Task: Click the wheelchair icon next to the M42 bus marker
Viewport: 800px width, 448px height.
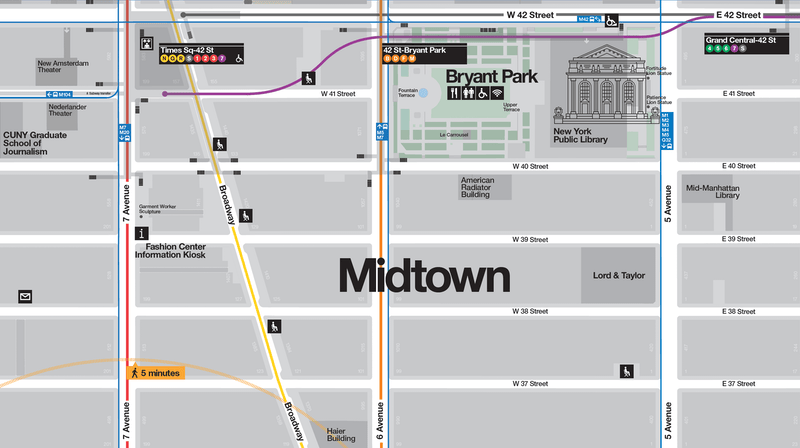Action: coord(611,21)
